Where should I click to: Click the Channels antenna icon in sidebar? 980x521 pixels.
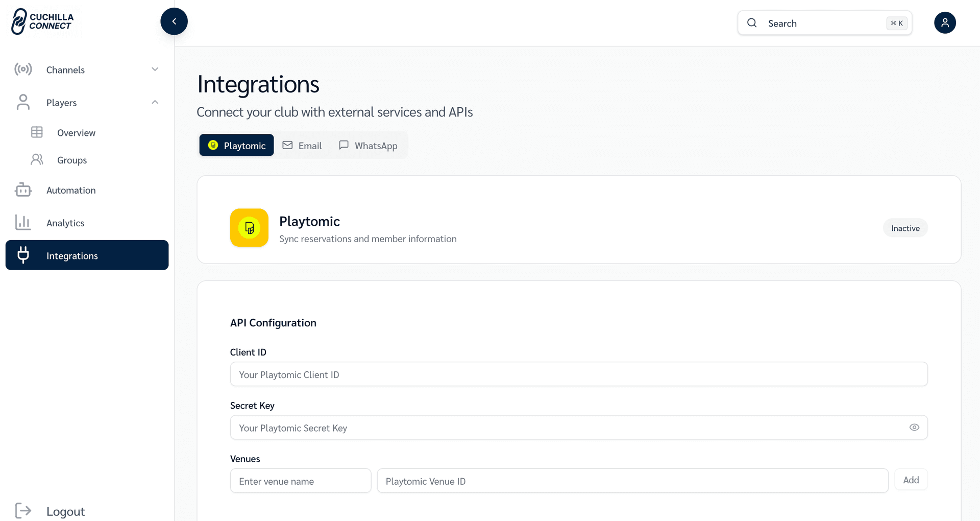coord(23,69)
